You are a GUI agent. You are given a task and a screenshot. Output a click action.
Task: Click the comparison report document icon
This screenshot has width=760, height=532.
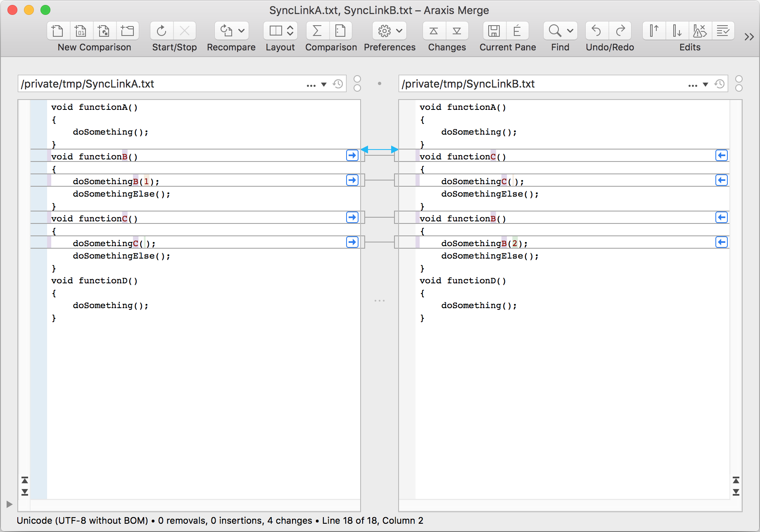[341, 31]
